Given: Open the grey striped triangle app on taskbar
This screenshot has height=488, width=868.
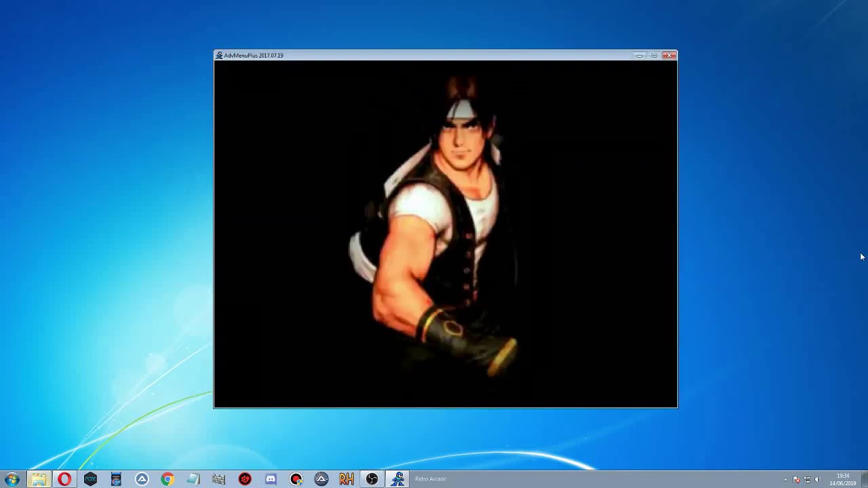Looking at the screenshot, I should coord(321,479).
